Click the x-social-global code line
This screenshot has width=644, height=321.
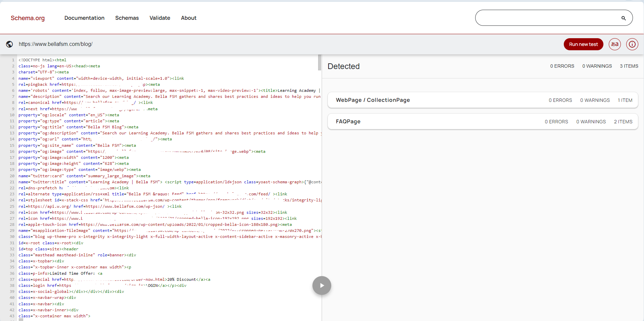tap(71, 292)
